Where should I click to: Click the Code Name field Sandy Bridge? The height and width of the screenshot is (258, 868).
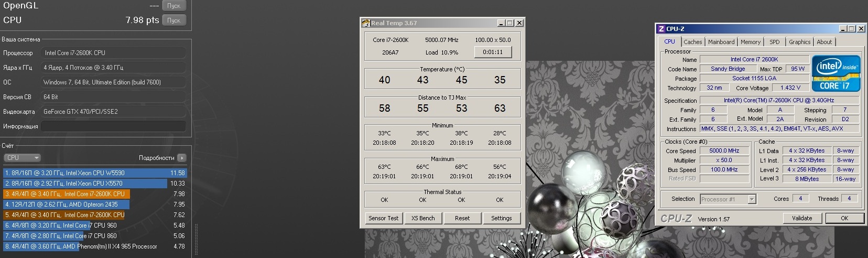tap(728, 69)
